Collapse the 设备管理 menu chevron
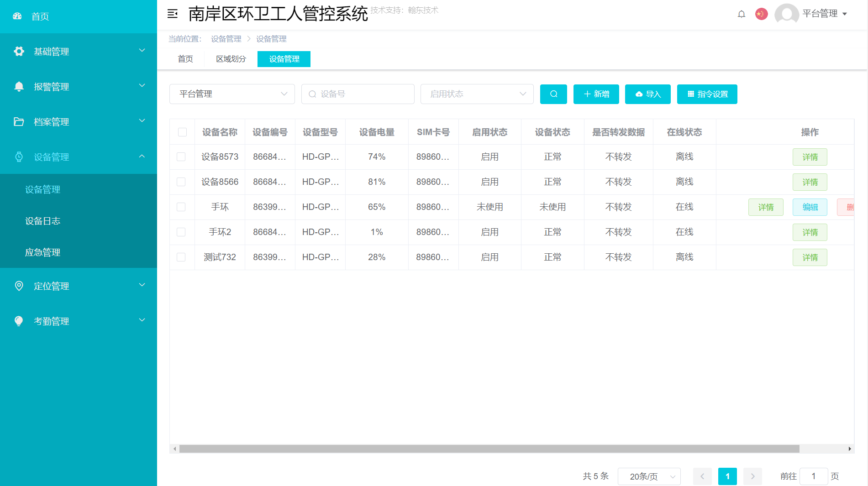Screen dimensions: 868x486 [142, 156]
